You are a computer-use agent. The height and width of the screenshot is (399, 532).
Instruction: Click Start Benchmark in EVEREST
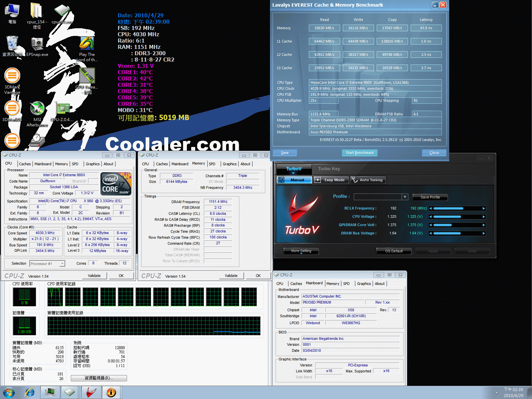pyautogui.click(x=359, y=153)
